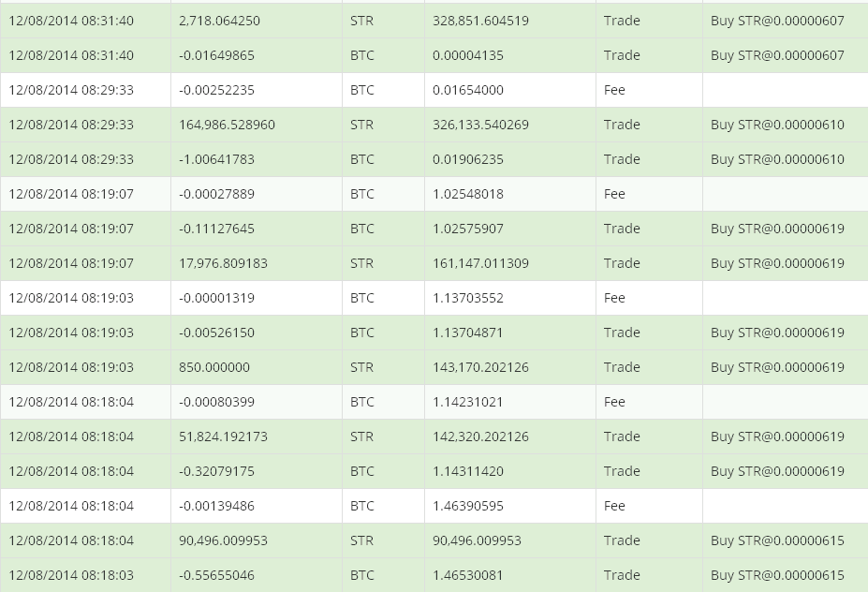Select the 164,986.528960 STR amount
The width and height of the screenshot is (868, 592).
[227, 125]
